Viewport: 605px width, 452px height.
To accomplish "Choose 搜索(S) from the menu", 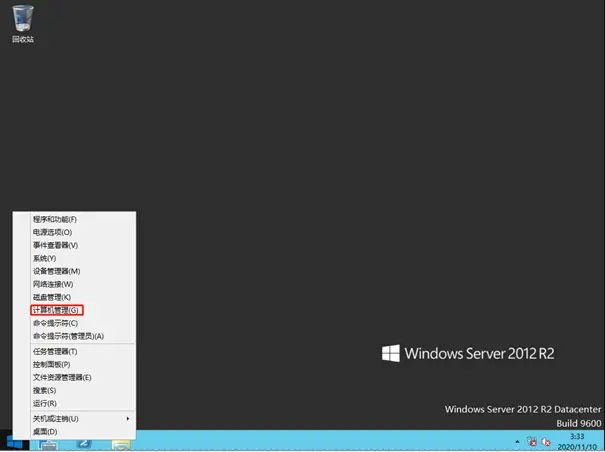I will point(74,391).
